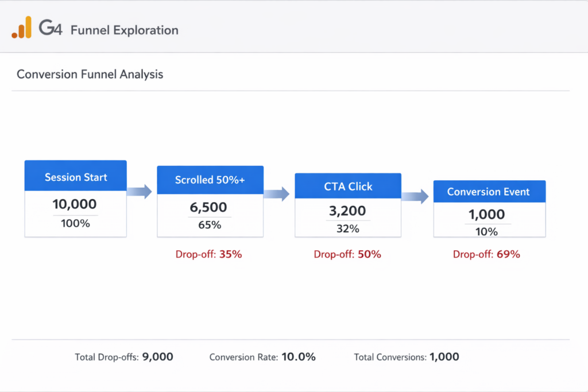Image resolution: width=588 pixels, height=392 pixels.
Task: Click the 6,500 Scrolled 50%+ value
Action: coord(210,207)
